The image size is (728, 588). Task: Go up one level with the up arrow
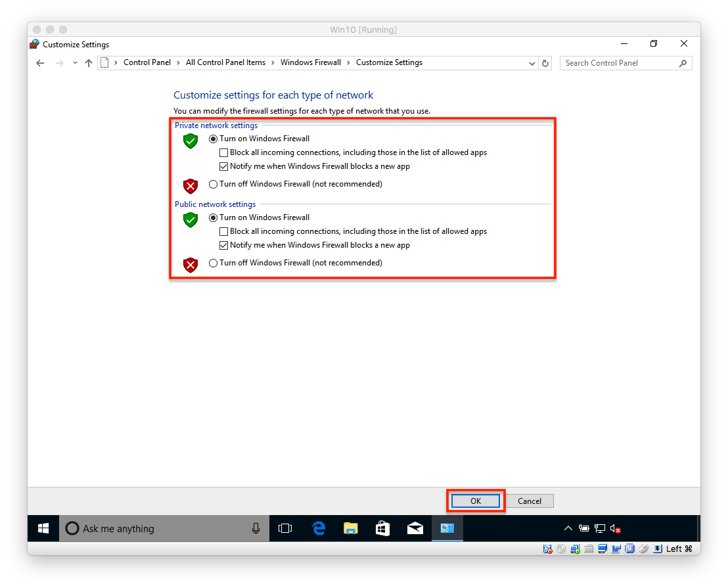(x=88, y=63)
